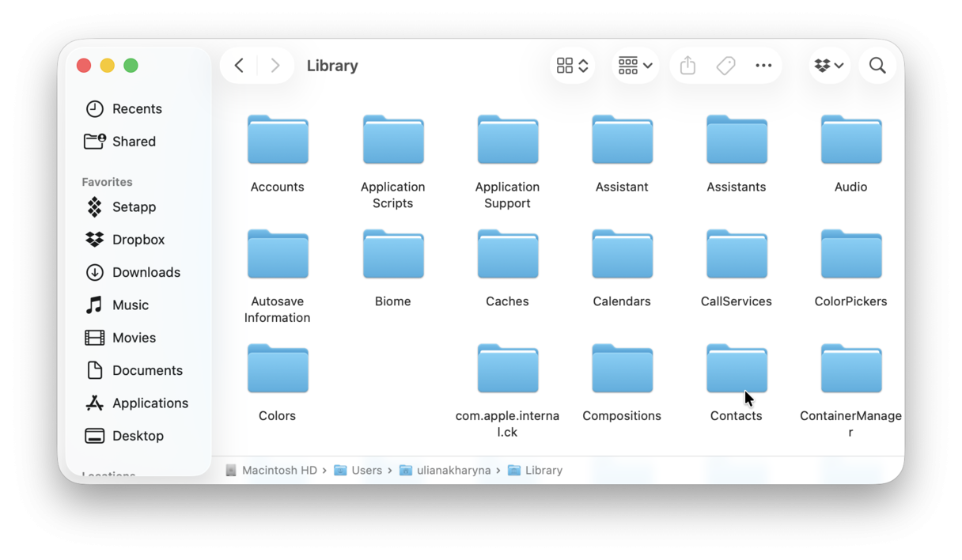The width and height of the screenshot is (962, 560).
Task: Select Shared in the sidebar
Action: tap(134, 141)
